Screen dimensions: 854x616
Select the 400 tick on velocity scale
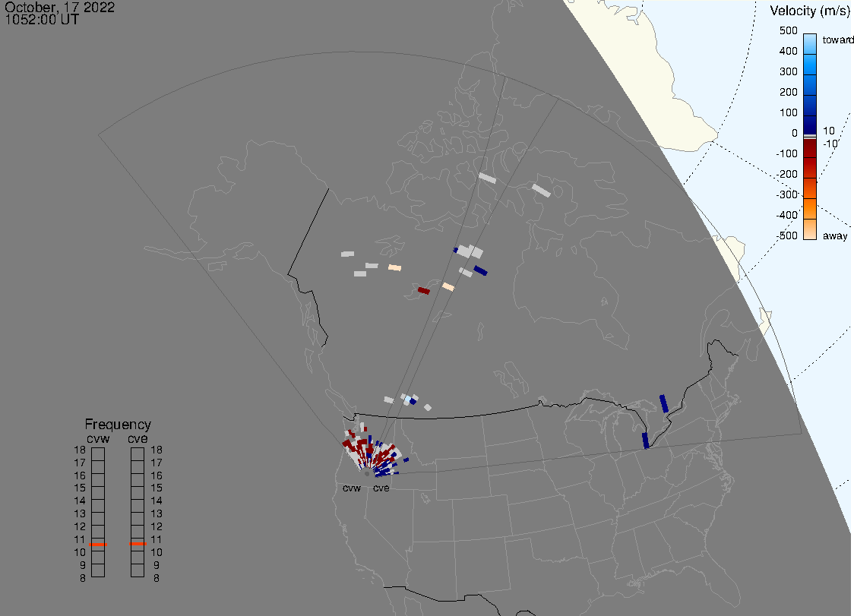[x=788, y=51]
